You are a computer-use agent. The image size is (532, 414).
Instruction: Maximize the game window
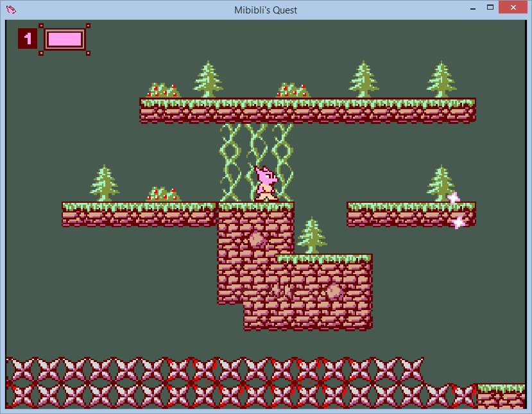[490, 8]
